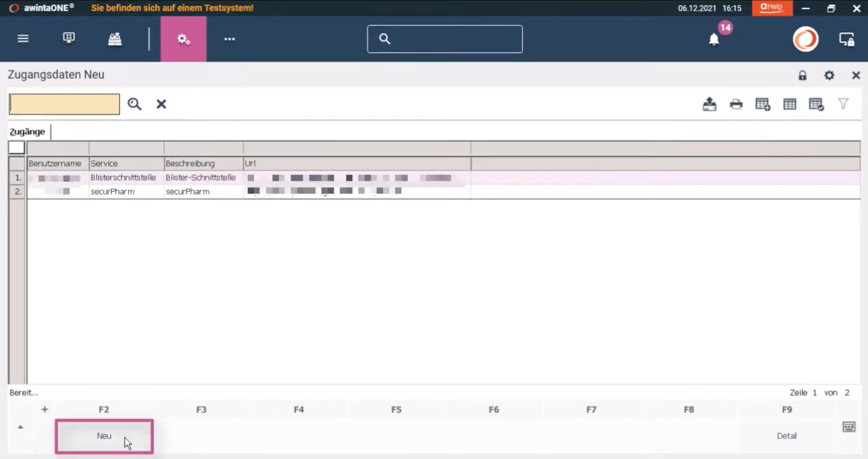Open notifications bell with 14 badge
868x459 pixels.
714,39
